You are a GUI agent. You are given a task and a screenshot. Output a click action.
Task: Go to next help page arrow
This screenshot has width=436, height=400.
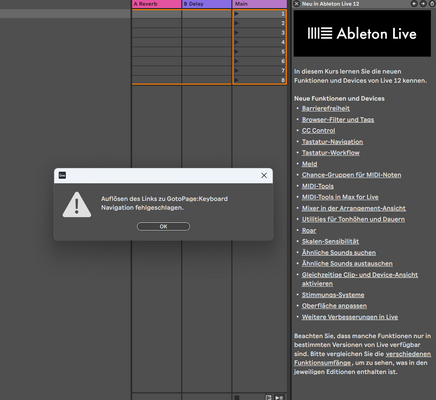tap(423, 4)
